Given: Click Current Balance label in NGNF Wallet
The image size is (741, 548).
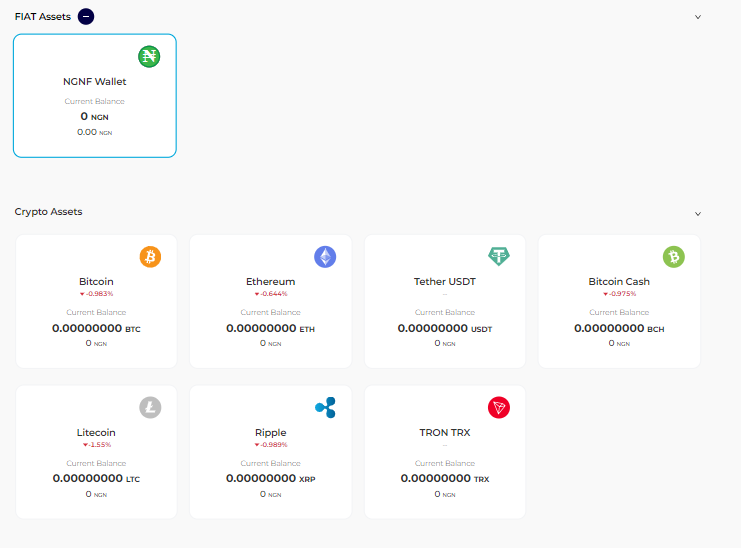Looking at the screenshot, I should (x=95, y=101).
